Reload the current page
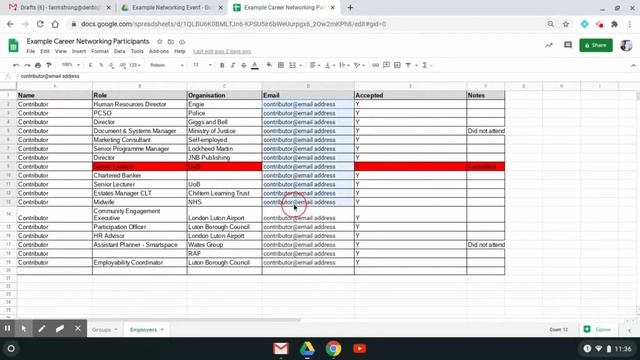The height and width of the screenshot is (360, 640). click(x=40, y=24)
